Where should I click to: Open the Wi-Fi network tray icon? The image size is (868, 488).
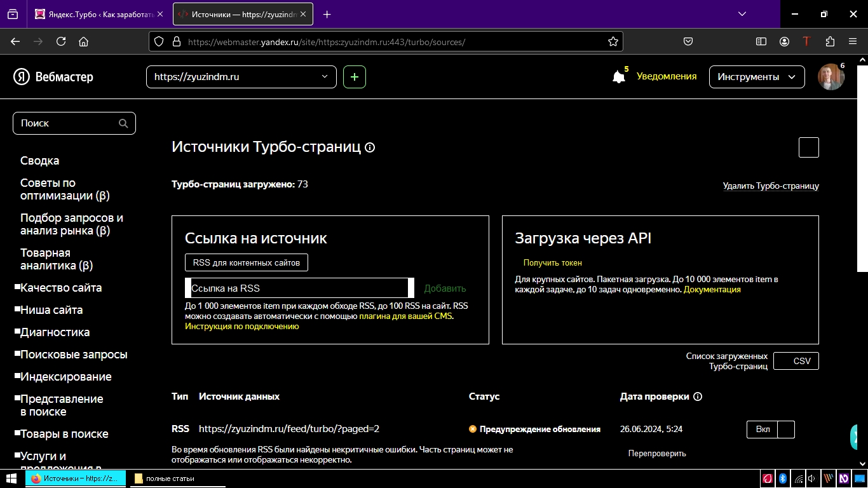coord(799,478)
